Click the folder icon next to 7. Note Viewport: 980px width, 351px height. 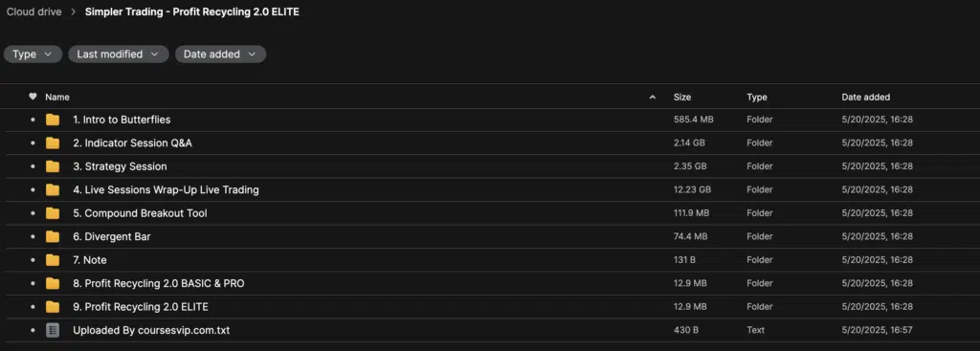tap(53, 260)
